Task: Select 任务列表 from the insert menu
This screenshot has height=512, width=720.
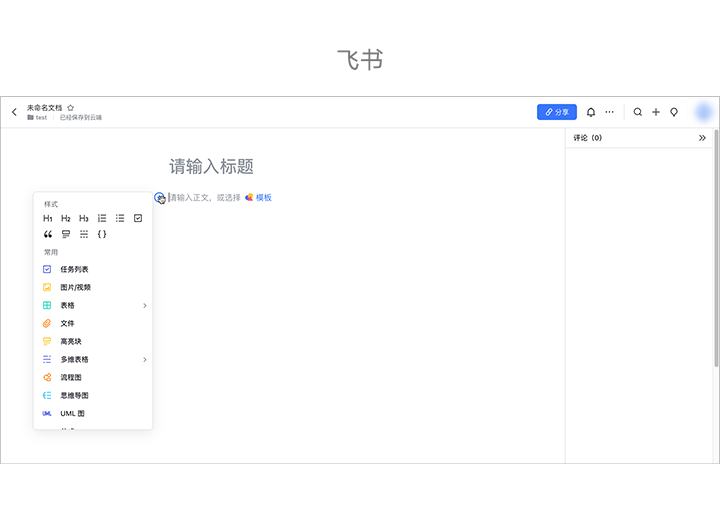Action: click(93, 269)
